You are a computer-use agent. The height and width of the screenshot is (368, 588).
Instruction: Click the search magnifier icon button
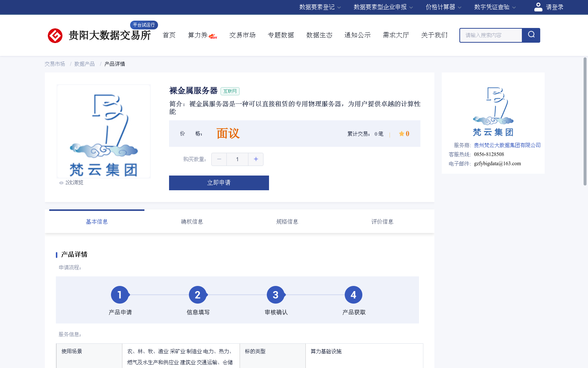[531, 35]
